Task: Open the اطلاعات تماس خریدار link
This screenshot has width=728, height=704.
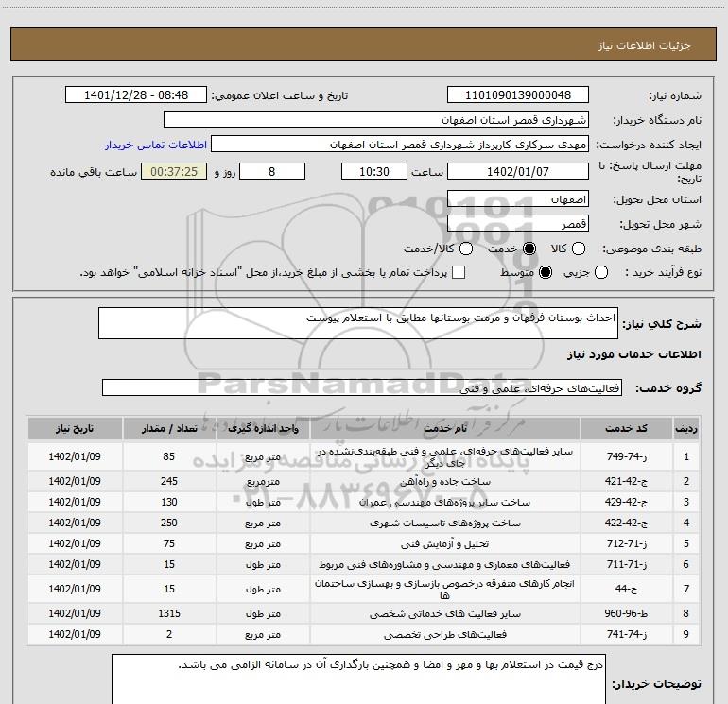Action: pos(156,145)
